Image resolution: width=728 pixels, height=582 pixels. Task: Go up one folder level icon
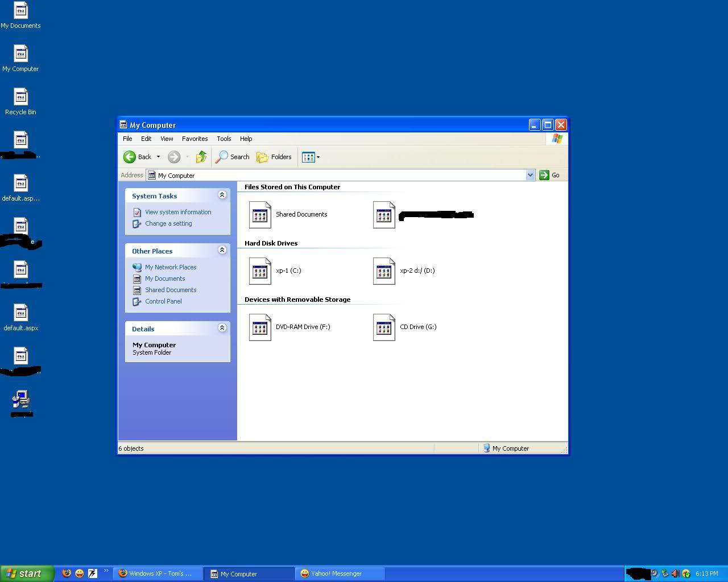[201, 157]
